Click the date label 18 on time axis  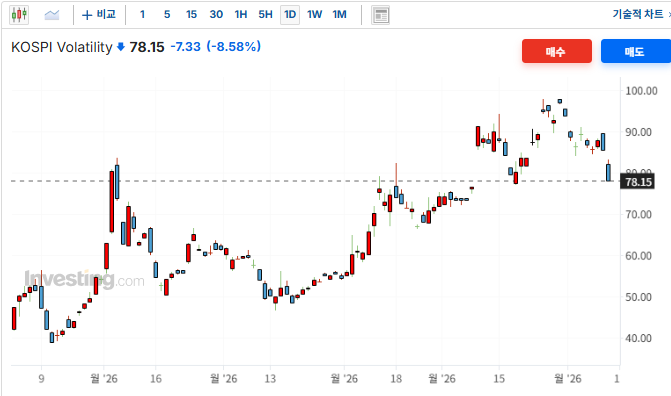point(396,379)
